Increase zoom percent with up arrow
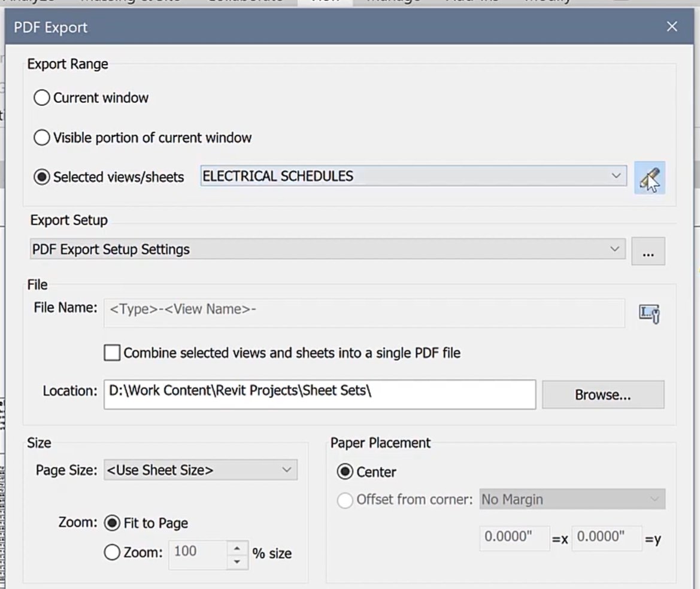Image resolution: width=700 pixels, height=589 pixels. pyautogui.click(x=237, y=548)
